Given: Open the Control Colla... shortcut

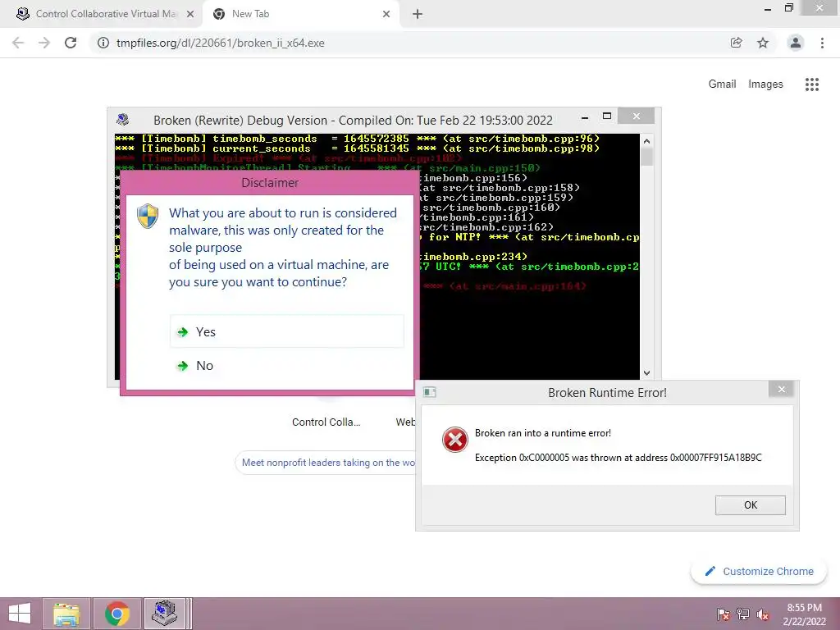Looking at the screenshot, I should 326,422.
